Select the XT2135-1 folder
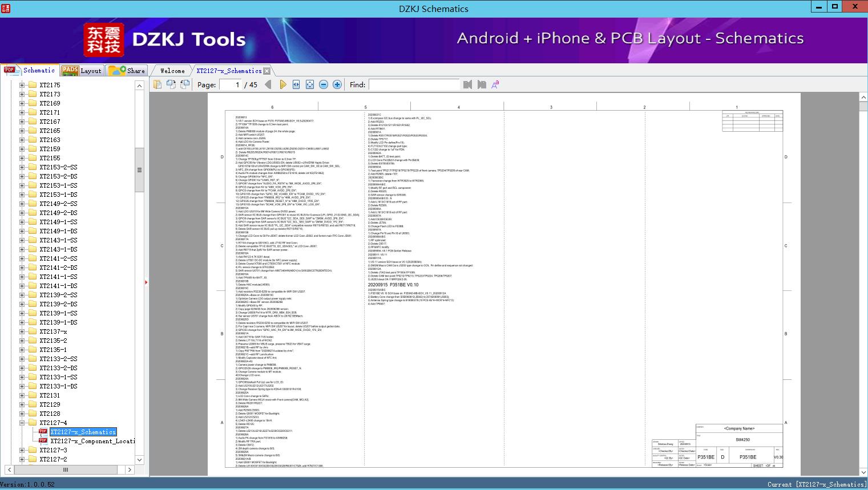 pyautogui.click(x=53, y=350)
